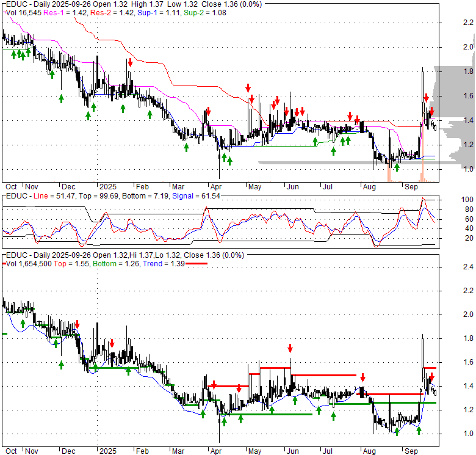476x455 pixels.
Task: Select the 'Sup-1 = 1.11' legend entry
Action: [x=159, y=13]
